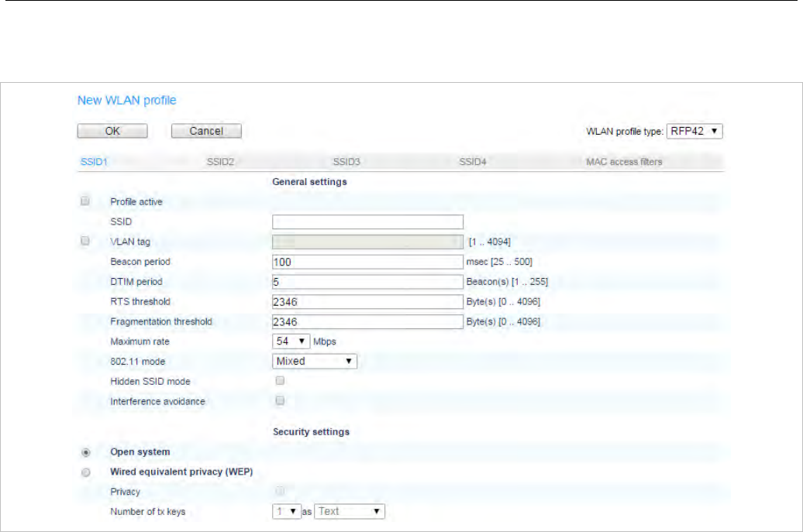Screen dimensions: 803x532
Task: Click the Security settings heading
Action: pyautogui.click(x=311, y=432)
